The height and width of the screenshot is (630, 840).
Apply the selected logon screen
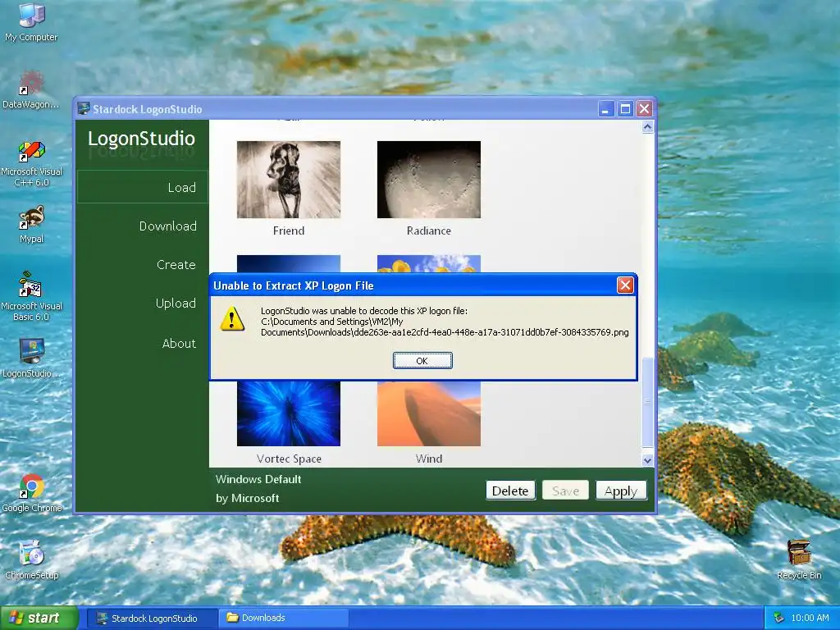[x=621, y=491]
